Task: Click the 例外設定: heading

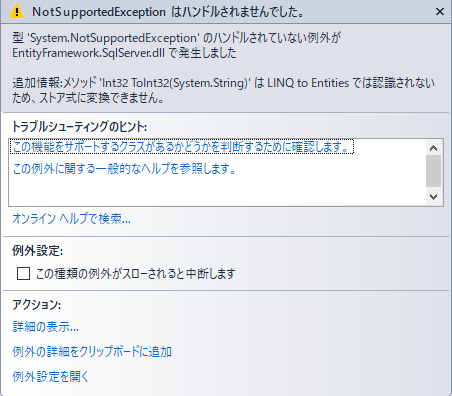Action: [x=38, y=250]
